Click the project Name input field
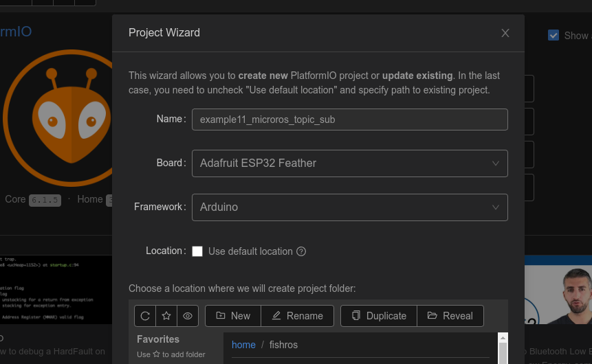The width and height of the screenshot is (592, 364). [x=349, y=120]
